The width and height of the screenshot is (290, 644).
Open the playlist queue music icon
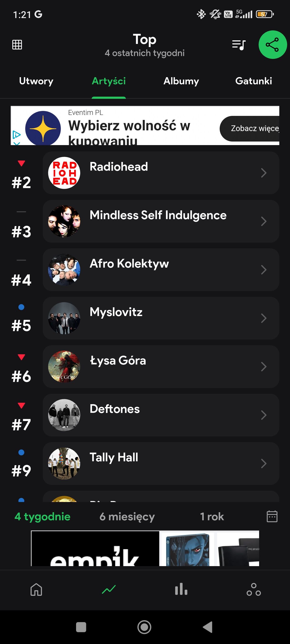pyautogui.click(x=239, y=45)
